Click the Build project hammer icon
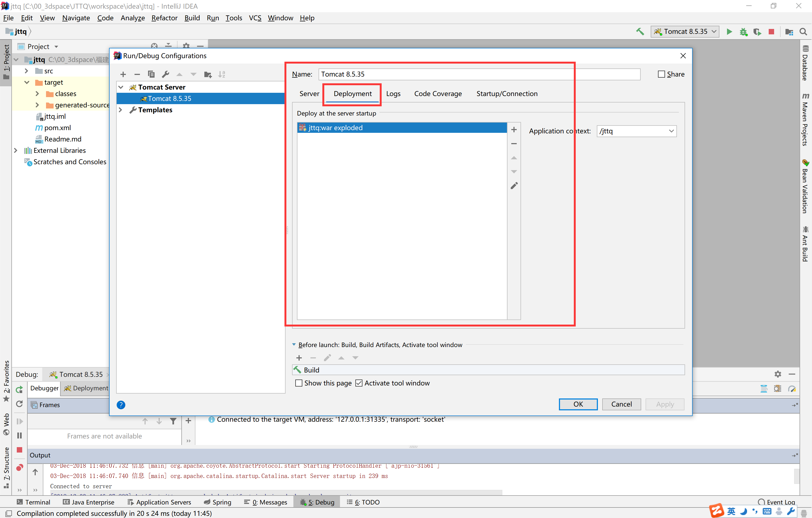Image resolution: width=812 pixels, height=518 pixels. coord(640,32)
